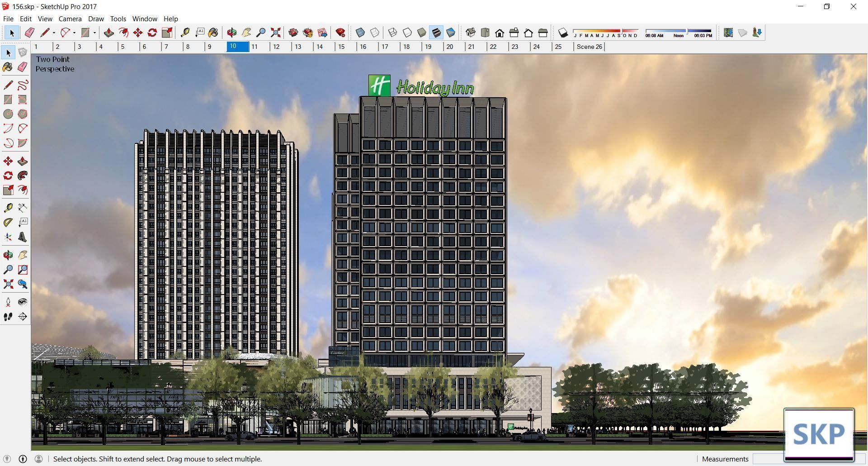The width and height of the screenshot is (868, 466).
Task: Select the Rotated Rectangle tool
Action: point(23,100)
